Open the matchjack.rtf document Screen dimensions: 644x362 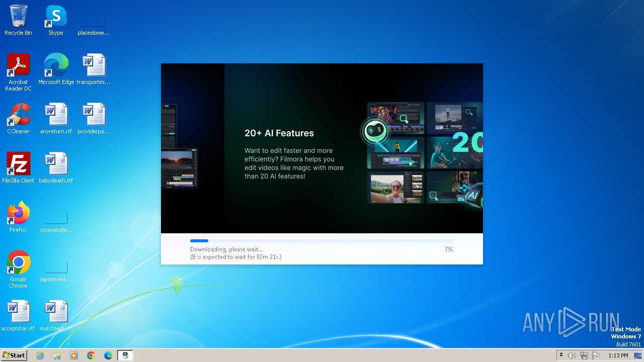[56, 316]
